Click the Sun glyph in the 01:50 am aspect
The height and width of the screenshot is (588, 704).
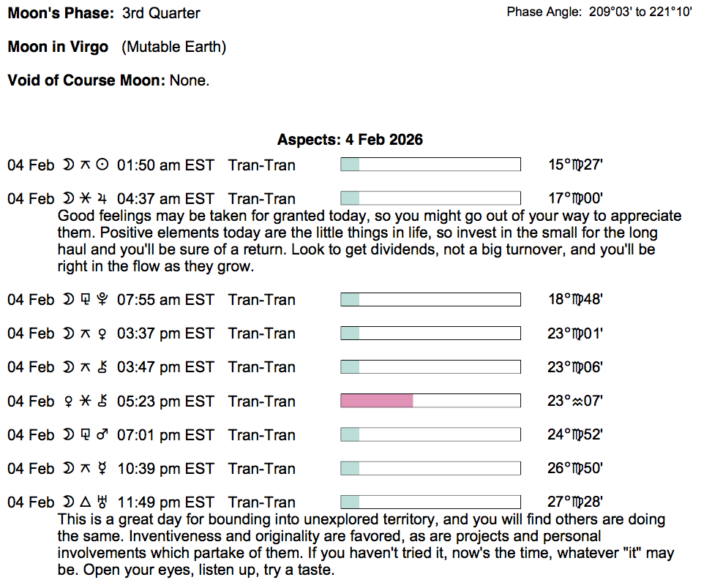(102, 165)
